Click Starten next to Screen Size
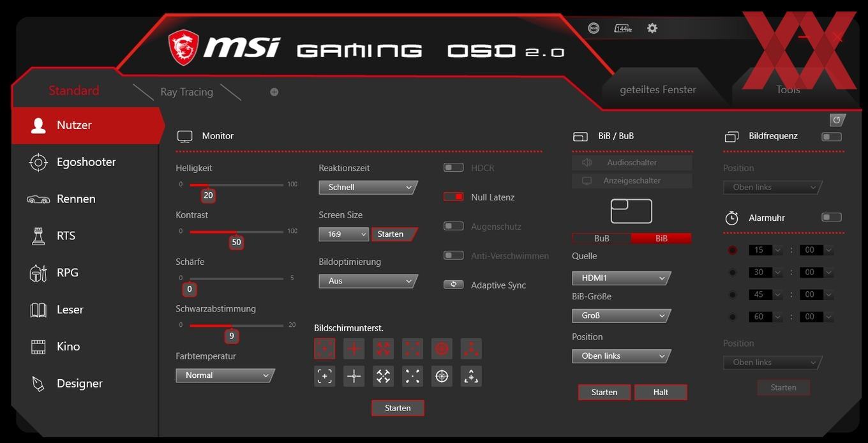 tap(394, 234)
